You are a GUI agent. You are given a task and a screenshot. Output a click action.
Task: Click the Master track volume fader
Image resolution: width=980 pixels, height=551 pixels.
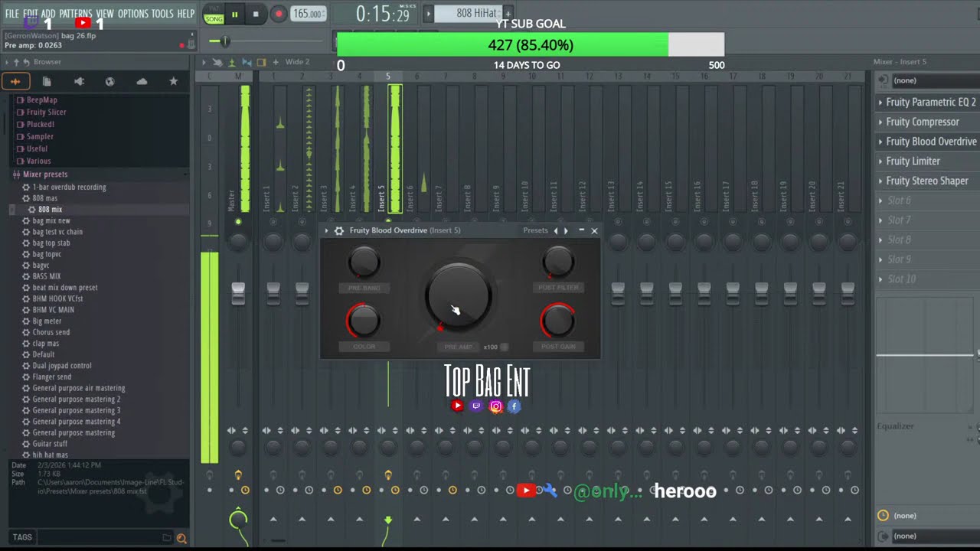(238, 292)
